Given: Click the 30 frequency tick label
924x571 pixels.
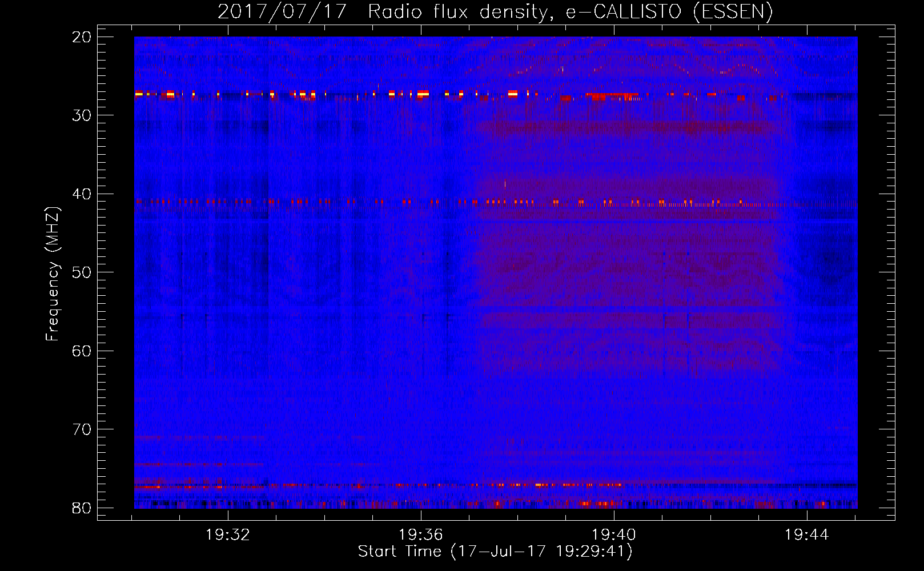Looking at the screenshot, I should (x=82, y=115).
